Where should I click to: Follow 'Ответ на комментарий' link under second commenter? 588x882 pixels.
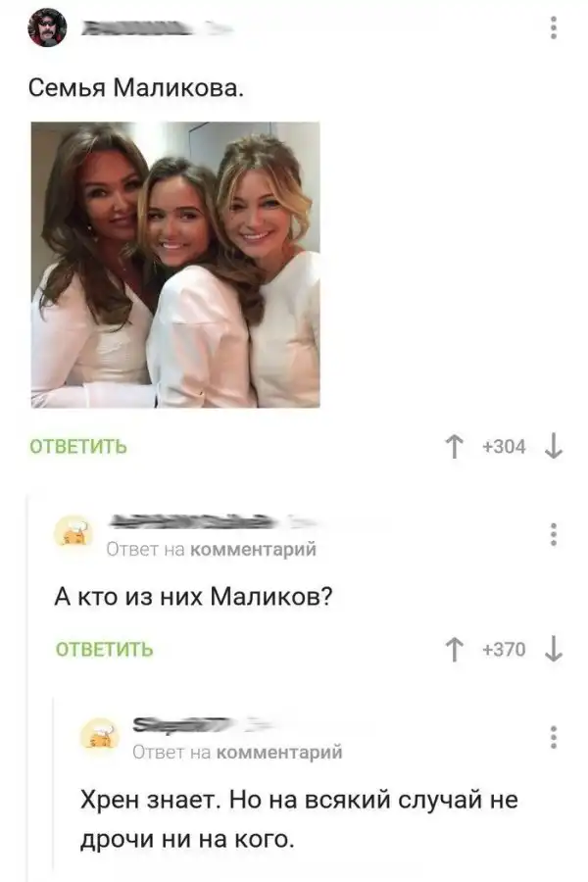[x=212, y=549]
